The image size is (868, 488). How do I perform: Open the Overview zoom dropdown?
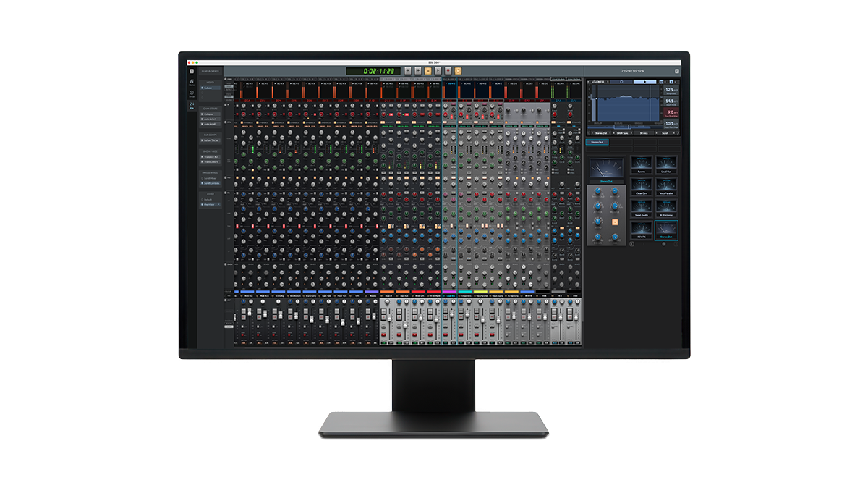211,205
